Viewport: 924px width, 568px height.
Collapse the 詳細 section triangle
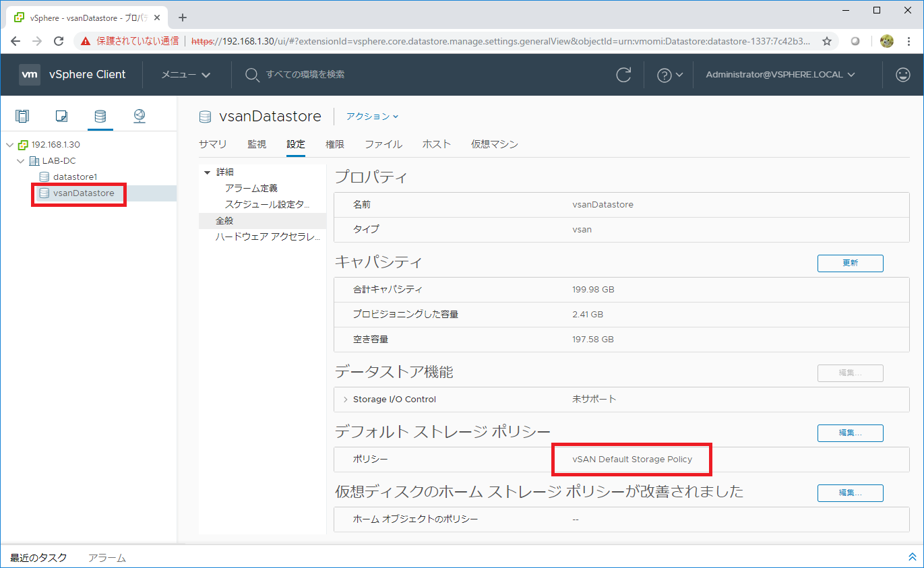[207, 172]
